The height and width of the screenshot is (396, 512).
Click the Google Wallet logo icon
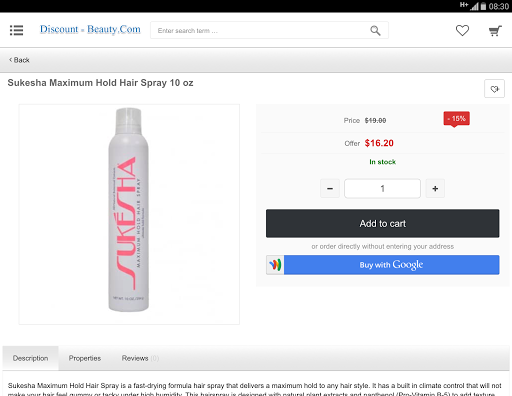275,265
